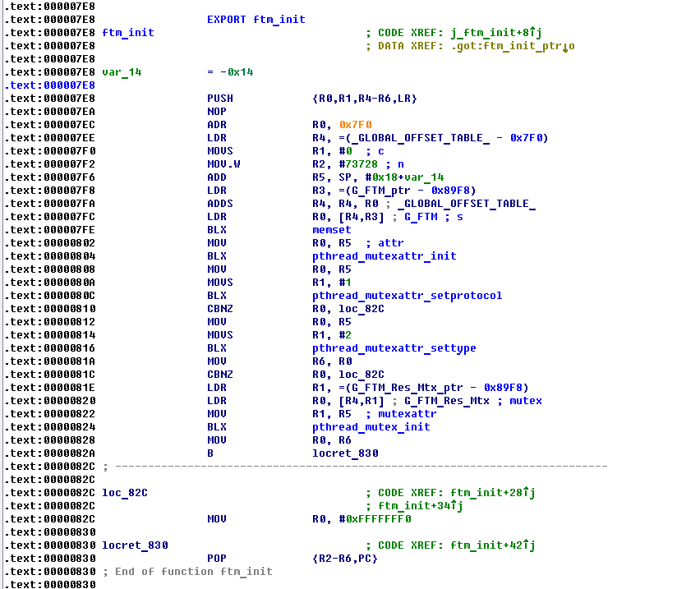Click the POP mnemonic at locret_830
Screen dimensions: 700x589
[x=217, y=559]
